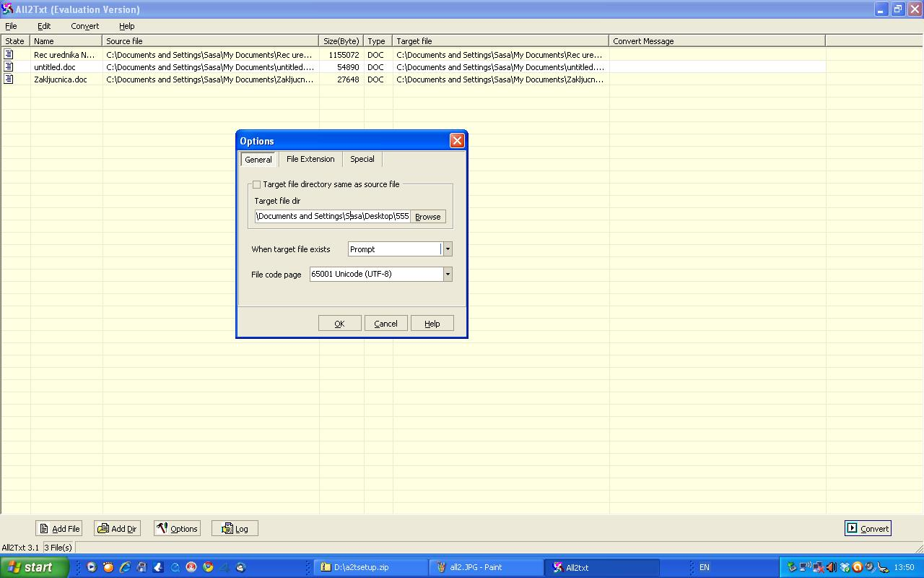
Task: Click the system clock 13:50
Action: (x=904, y=567)
